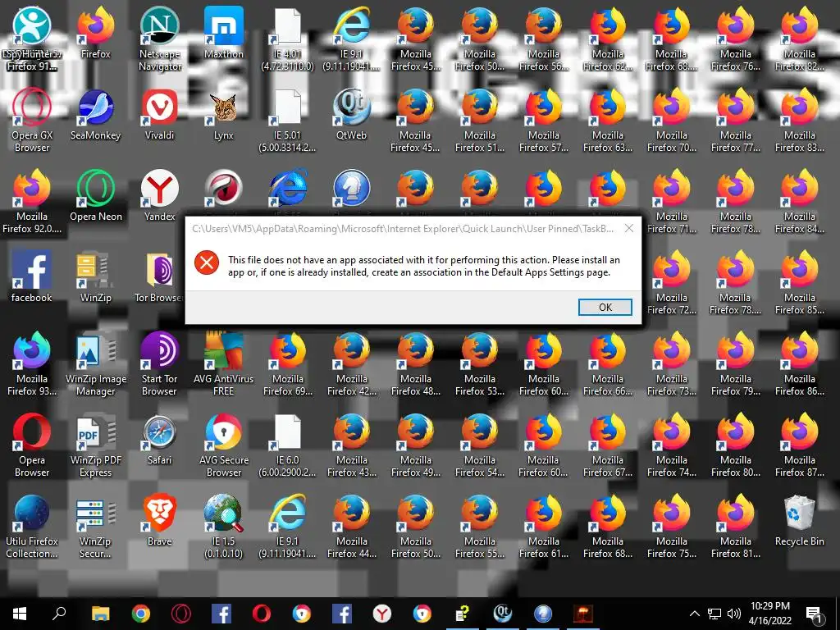The image size is (840, 630).
Task: Select the Mozilla Firefox 76 shortcut
Action: click(x=736, y=39)
